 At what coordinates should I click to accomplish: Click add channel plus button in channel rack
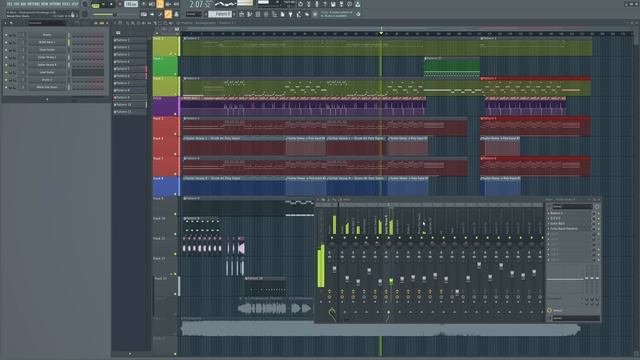point(47,99)
